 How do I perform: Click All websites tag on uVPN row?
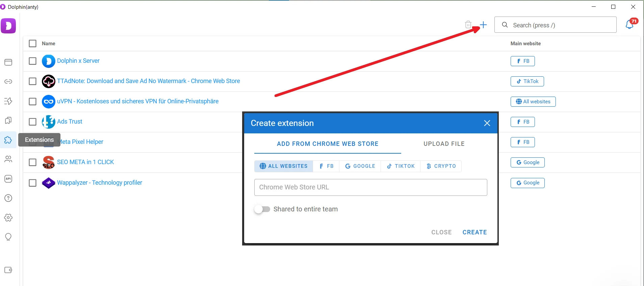coord(533,102)
